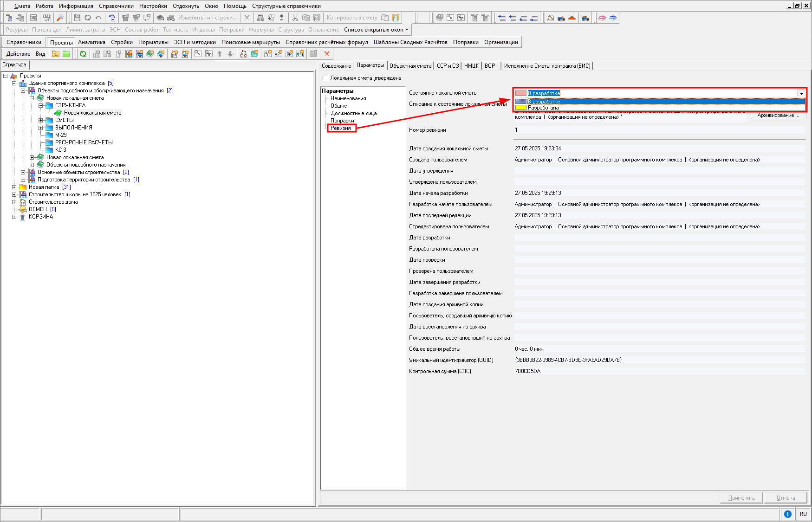This screenshot has width=812, height=522.
Task: Click the blue info icon in status bar
Action: click(x=787, y=514)
